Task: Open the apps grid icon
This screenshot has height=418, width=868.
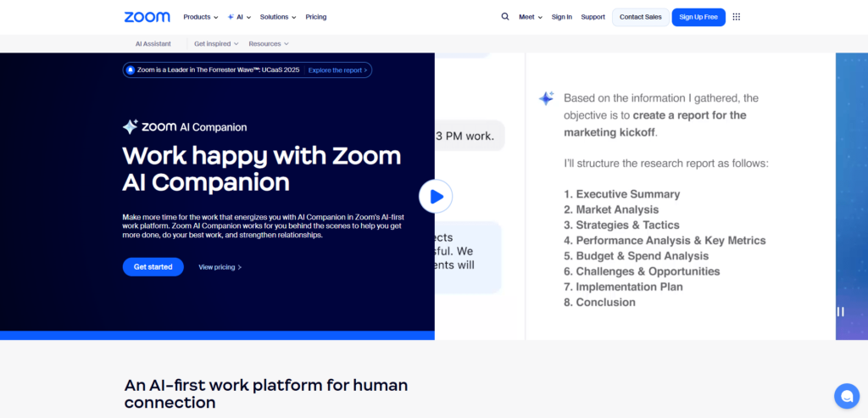Action: coord(736,17)
